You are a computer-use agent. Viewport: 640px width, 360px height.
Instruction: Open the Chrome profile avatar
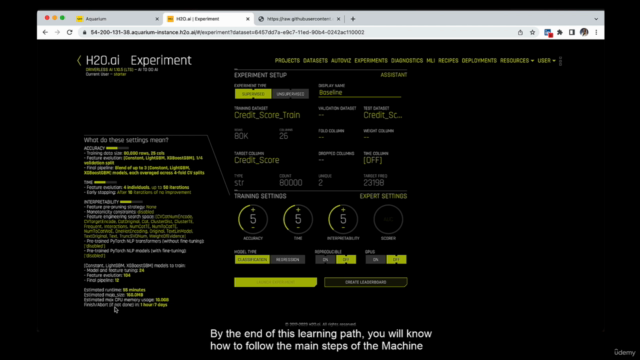coord(584,32)
